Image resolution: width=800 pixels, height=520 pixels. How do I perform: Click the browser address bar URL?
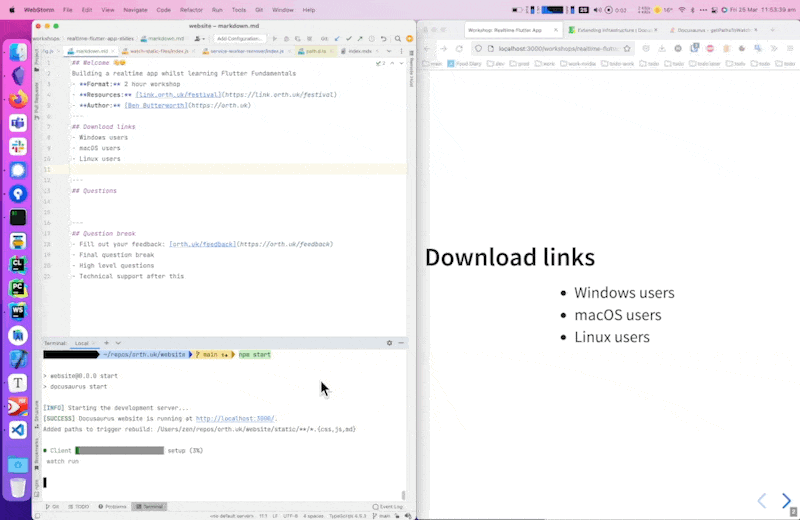click(558, 48)
